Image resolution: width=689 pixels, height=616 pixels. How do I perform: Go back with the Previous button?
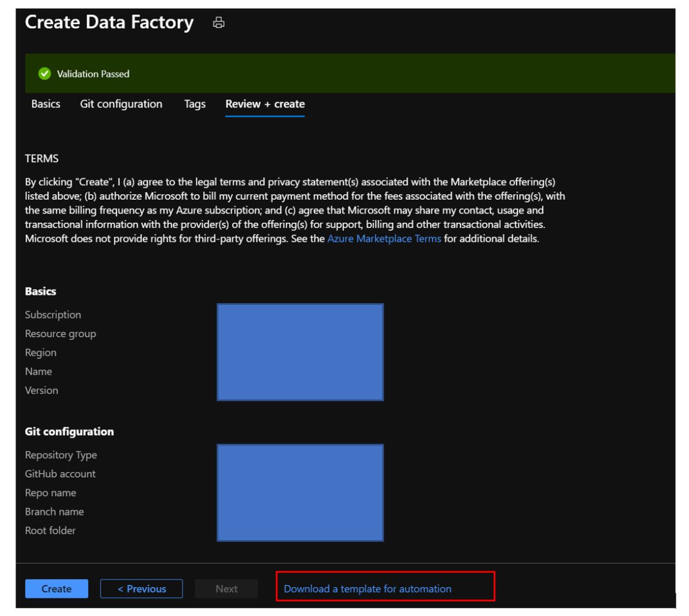pos(142,588)
